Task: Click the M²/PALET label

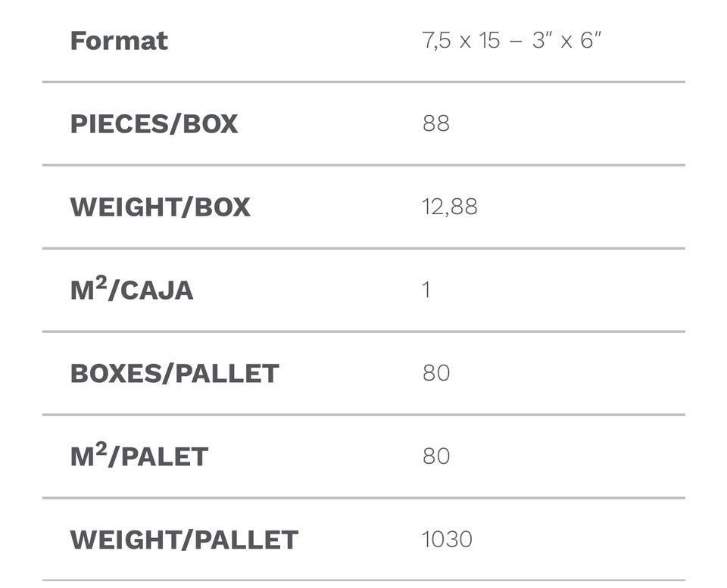Action: (x=139, y=456)
